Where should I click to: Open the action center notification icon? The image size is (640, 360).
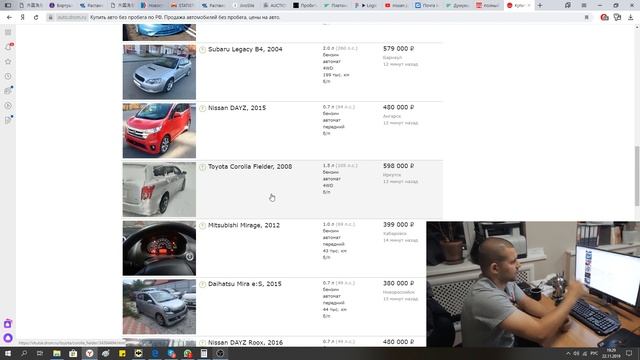pyautogui.click(x=629, y=353)
